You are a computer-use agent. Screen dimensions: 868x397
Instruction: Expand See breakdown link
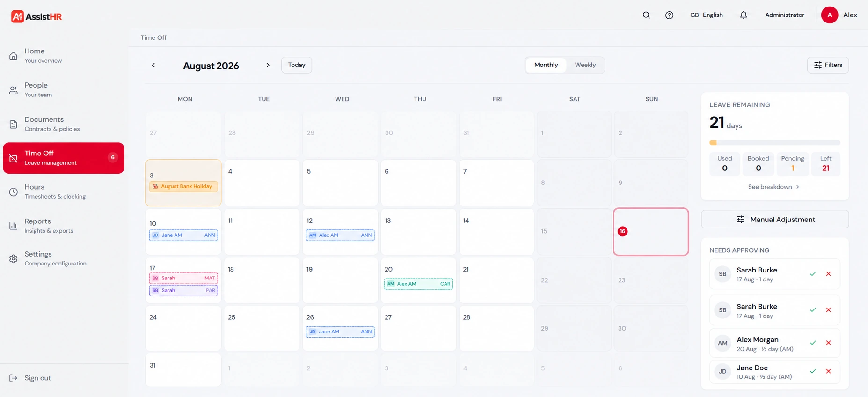pyautogui.click(x=774, y=187)
